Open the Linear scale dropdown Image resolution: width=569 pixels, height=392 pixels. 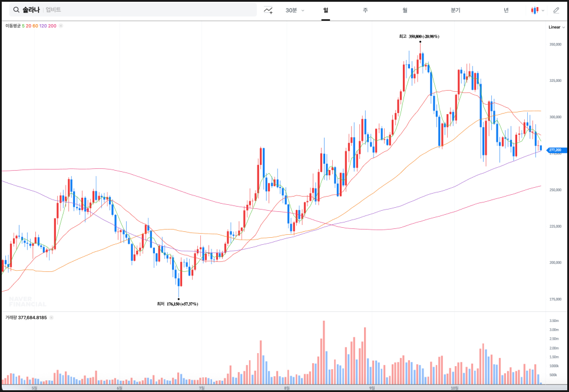click(x=555, y=27)
